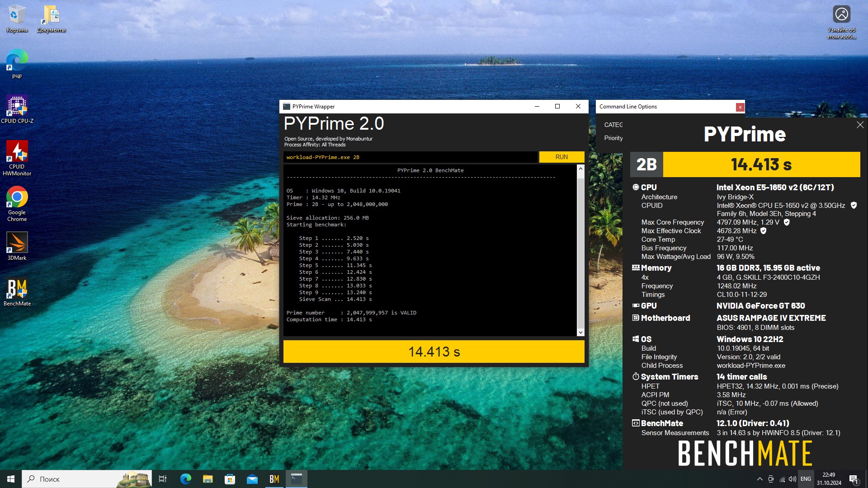Image resolution: width=868 pixels, height=488 pixels.
Task: Click the Priority label in Command Line Options
Action: click(613, 138)
